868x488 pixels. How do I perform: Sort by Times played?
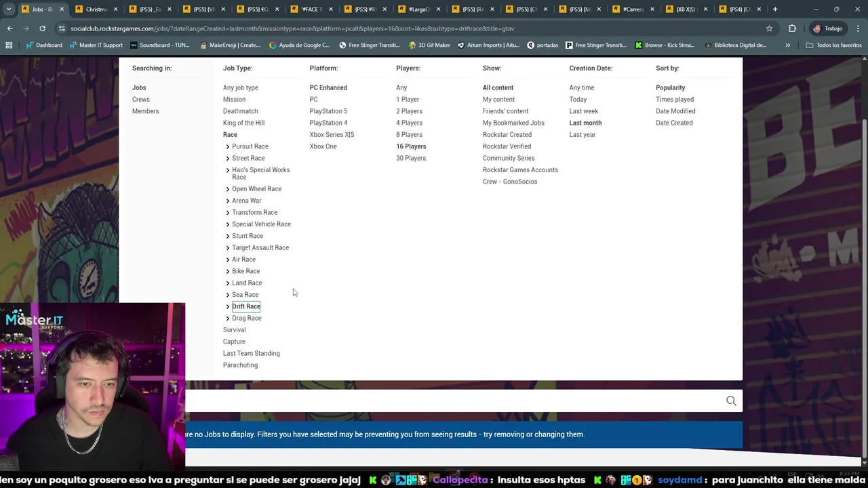[674, 99]
